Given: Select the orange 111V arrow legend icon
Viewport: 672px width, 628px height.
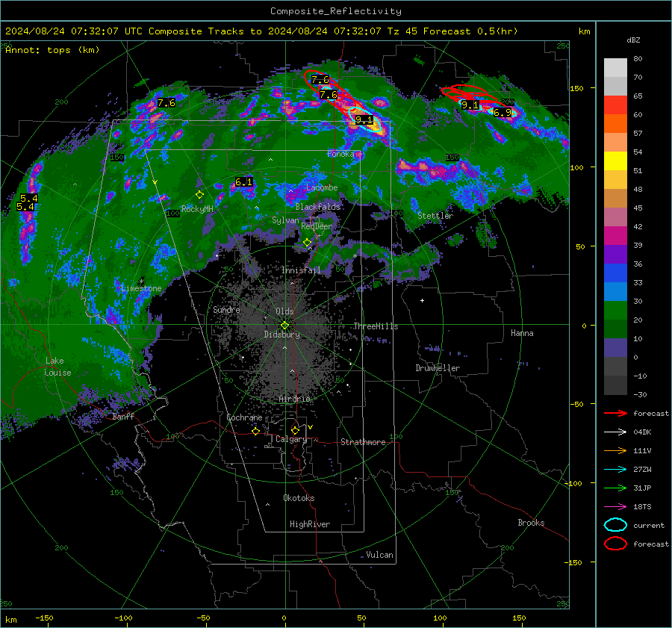Looking at the screenshot, I should coord(615,450).
